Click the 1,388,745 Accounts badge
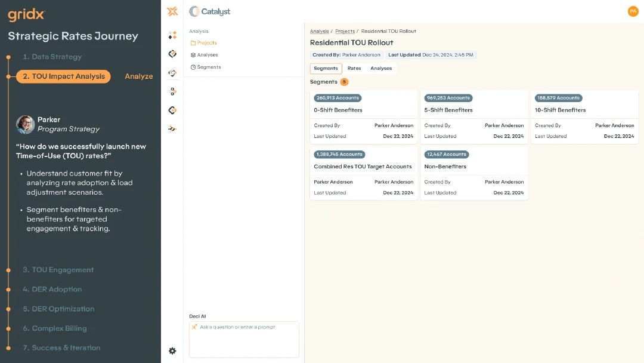Viewport: 644px width, 363px height. pyautogui.click(x=339, y=154)
